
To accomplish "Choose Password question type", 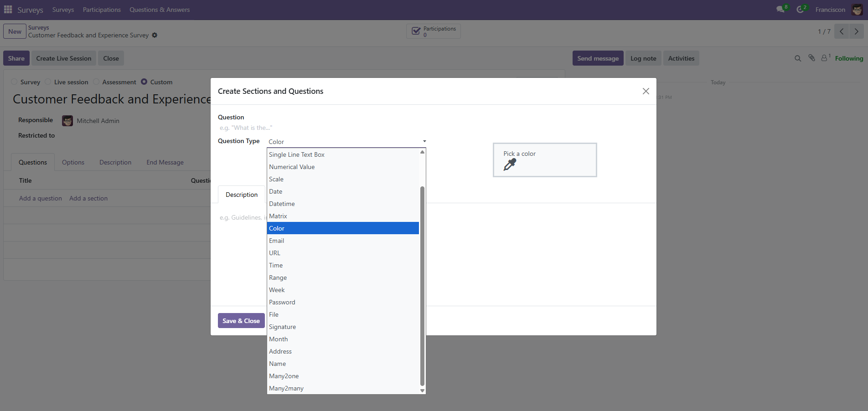I will pyautogui.click(x=343, y=302).
